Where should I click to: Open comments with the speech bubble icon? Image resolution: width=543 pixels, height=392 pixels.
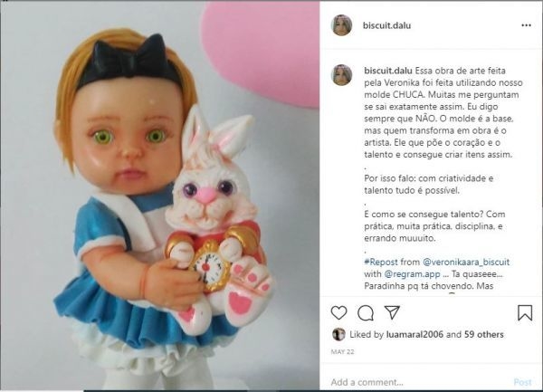pyautogui.click(x=366, y=313)
